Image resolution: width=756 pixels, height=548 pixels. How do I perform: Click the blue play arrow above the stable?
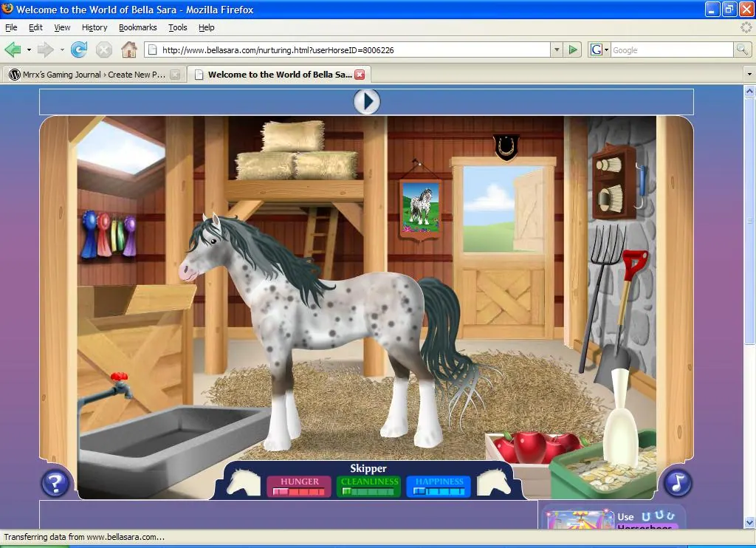point(367,102)
